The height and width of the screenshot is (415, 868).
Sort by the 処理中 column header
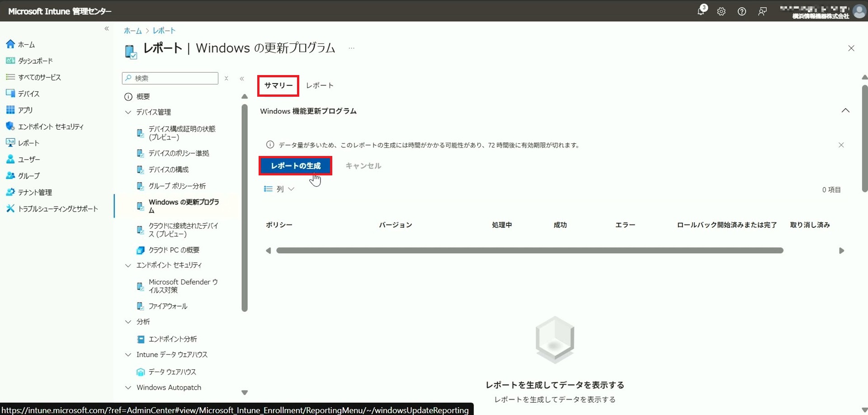pos(502,225)
